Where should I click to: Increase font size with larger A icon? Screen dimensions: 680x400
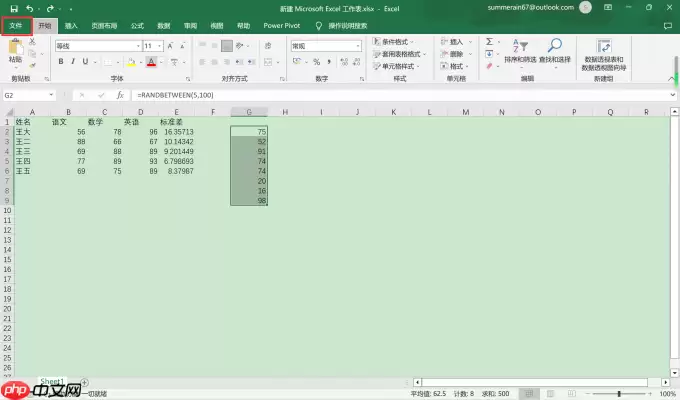point(170,46)
